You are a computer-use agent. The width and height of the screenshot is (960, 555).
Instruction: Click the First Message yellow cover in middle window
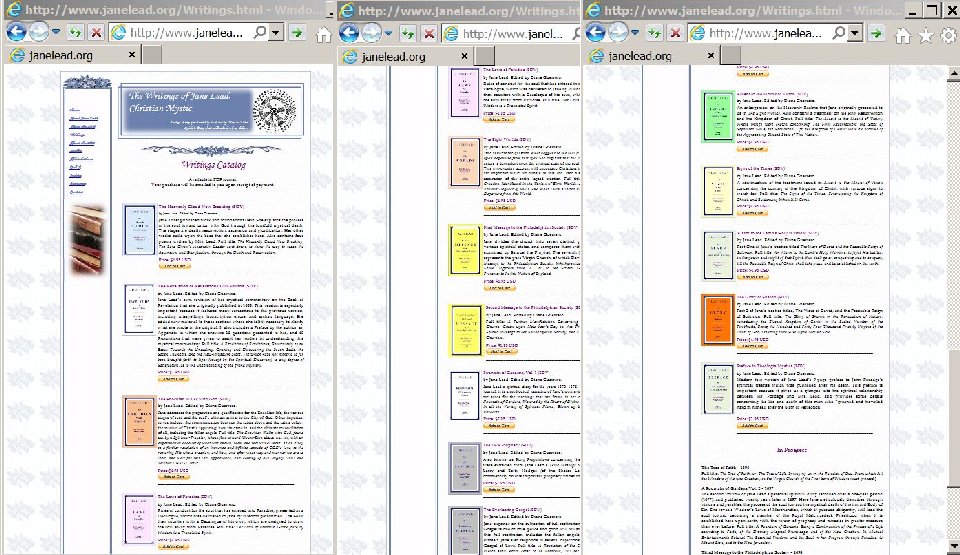[465, 250]
